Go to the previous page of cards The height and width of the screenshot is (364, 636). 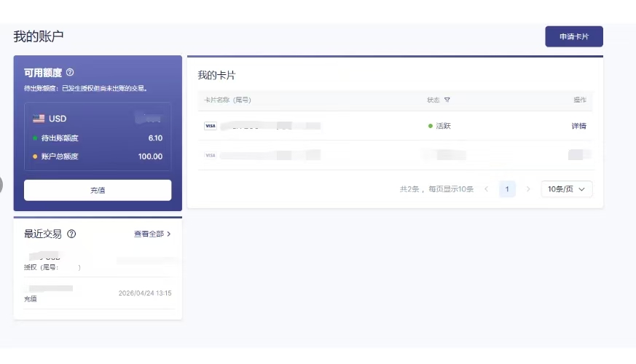click(486, 189)
